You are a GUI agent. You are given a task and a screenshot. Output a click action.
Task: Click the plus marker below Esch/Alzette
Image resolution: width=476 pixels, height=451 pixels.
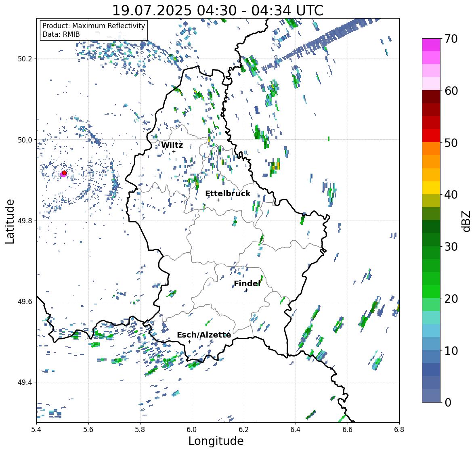[189, 342]
